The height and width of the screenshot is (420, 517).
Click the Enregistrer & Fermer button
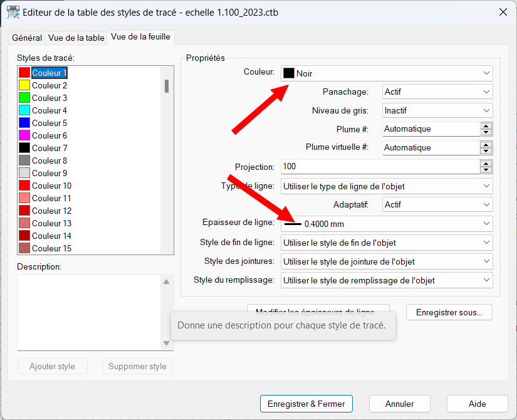pos(306,404)
